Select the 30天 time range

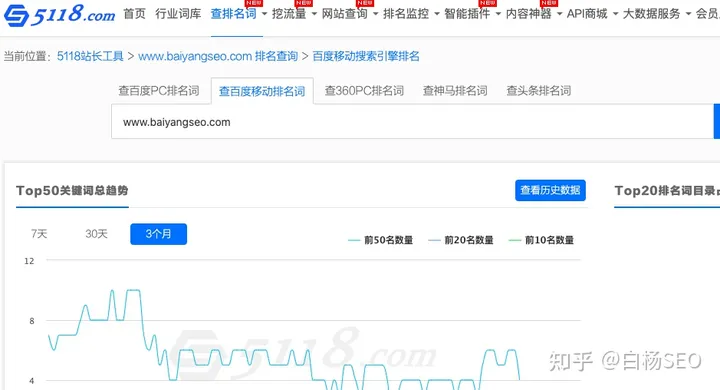(96, 234)
